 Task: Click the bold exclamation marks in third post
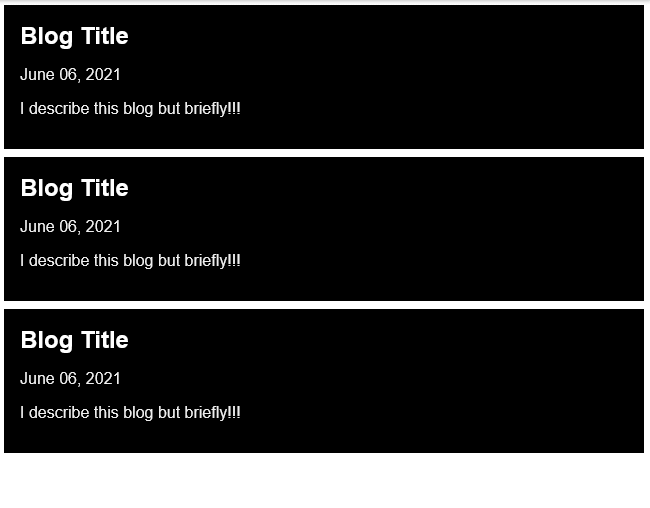pos(234,413)
